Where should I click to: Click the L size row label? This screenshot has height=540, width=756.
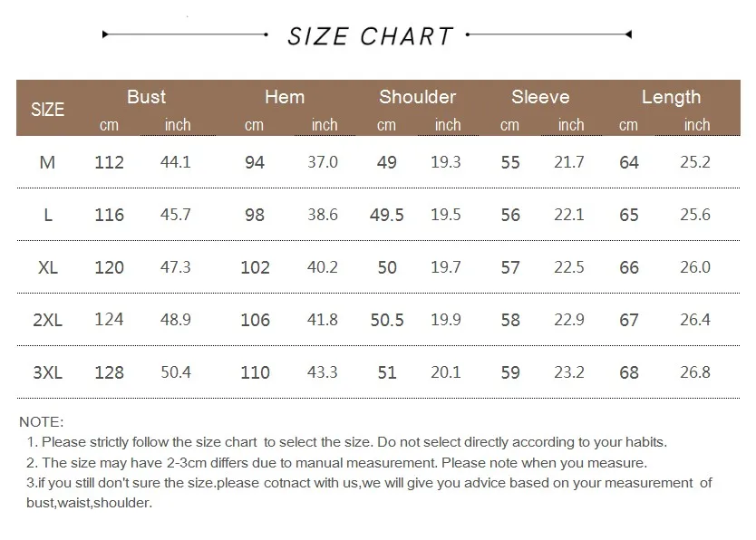48,215
